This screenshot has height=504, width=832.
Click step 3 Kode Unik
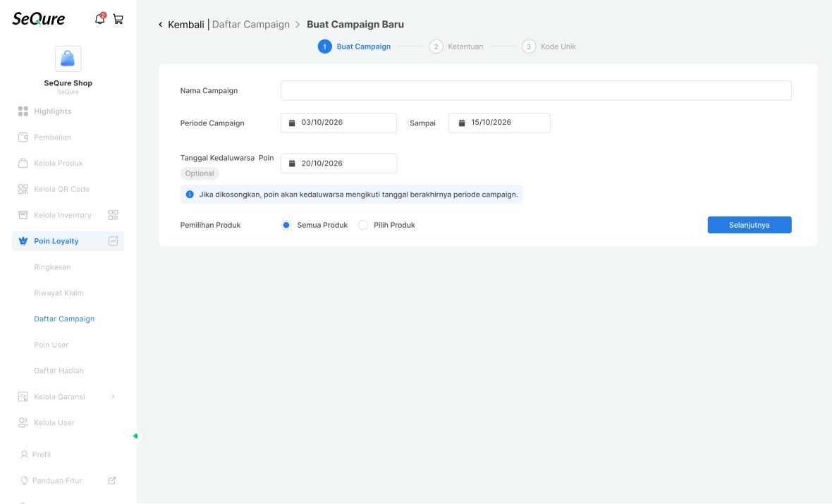pos(549,47)
